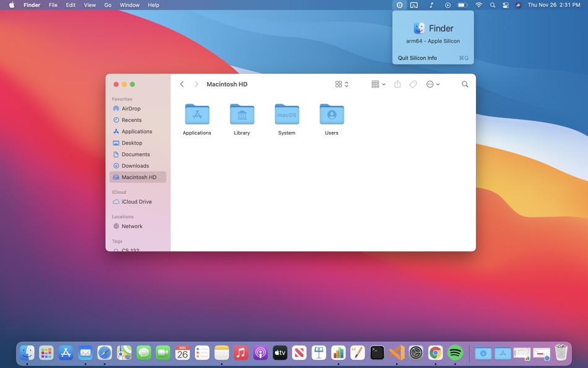588x368 pixels.
Task: Go forward with the Finder forward arrow
Action: pos(196,84)
